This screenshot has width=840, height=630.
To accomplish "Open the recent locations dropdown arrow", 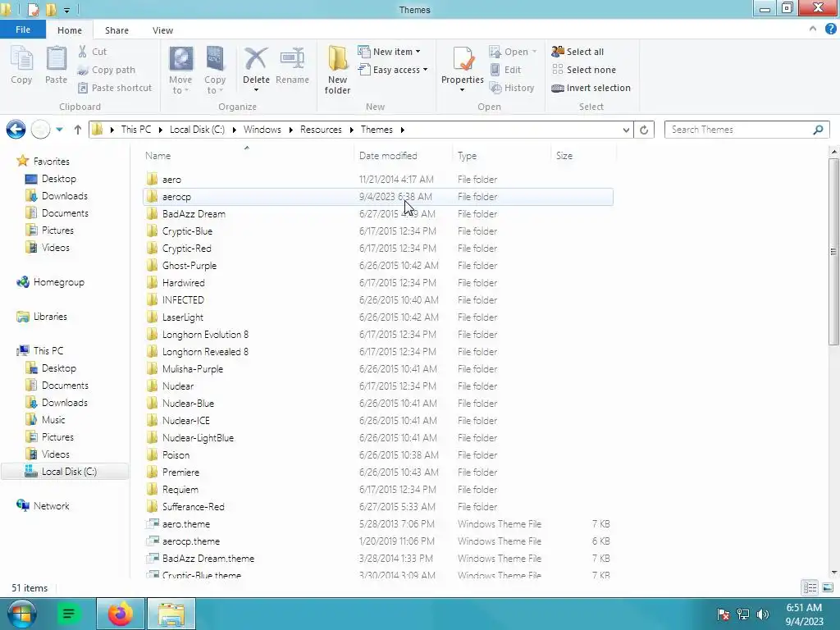I will 59,130.
